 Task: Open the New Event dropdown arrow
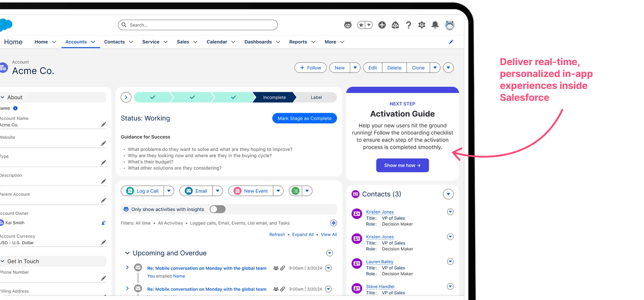tap(278, 191)
